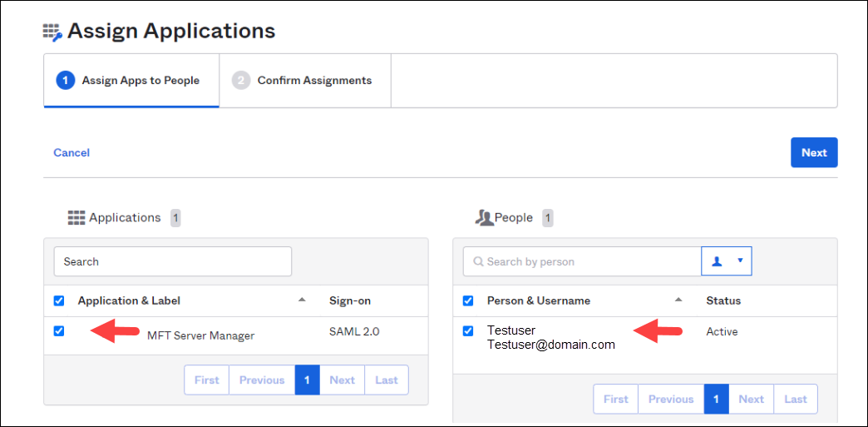Viewport: 868px width, 427px height.
Task: Open the person filter dropdown
Action: 727,261
